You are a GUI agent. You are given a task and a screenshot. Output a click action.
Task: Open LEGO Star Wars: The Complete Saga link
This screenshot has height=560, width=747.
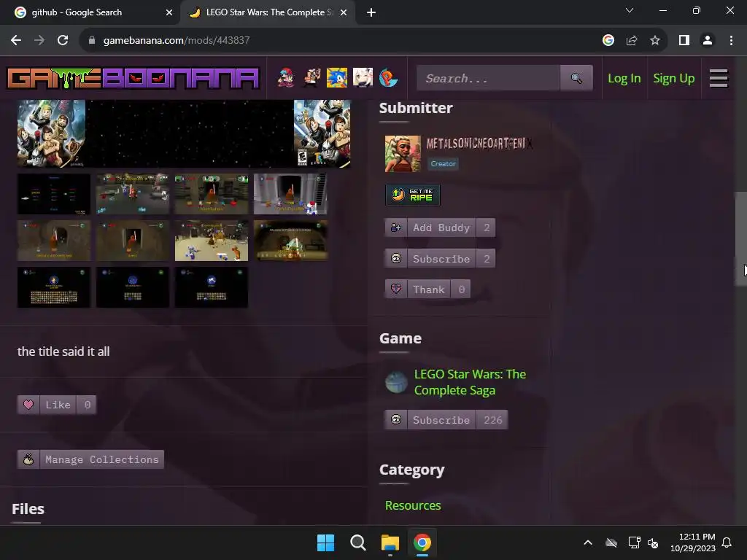point(470,382)
